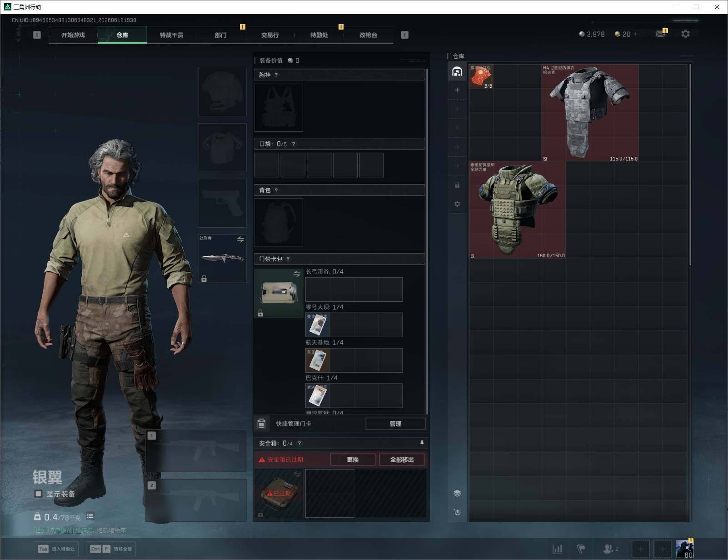Click the 长弓溪谷: 0/4 label

pyautogui.click(x=324, y=272)
